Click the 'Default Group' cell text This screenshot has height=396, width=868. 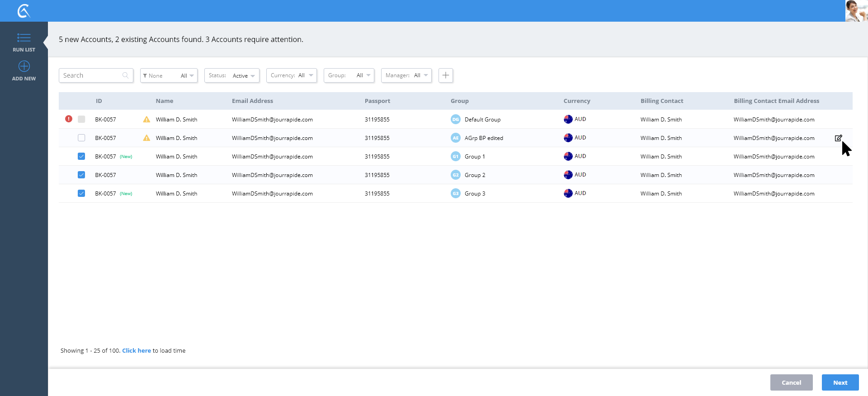coord(482,120)
